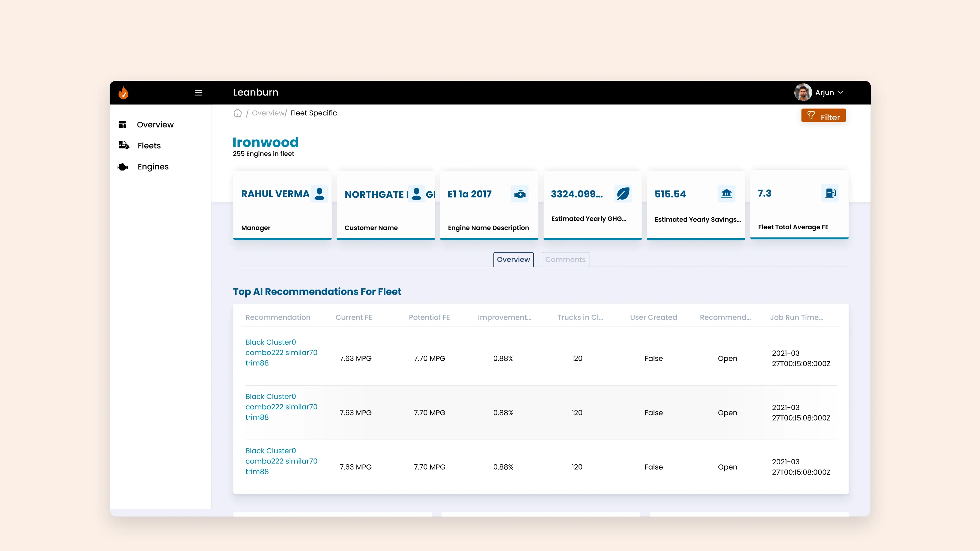Screen dimensions: 980x551
Task: Open Engines in the sidebar
Action: 153,167
